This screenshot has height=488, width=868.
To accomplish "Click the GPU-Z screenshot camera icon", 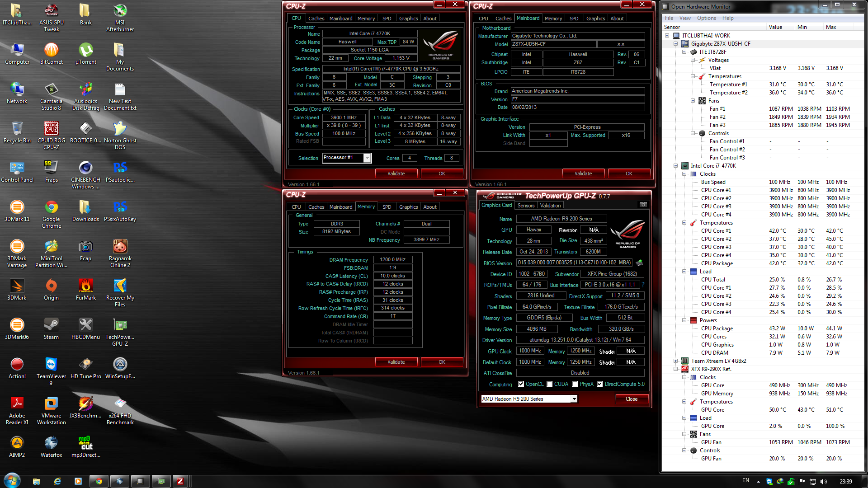I will pos(643,205).
